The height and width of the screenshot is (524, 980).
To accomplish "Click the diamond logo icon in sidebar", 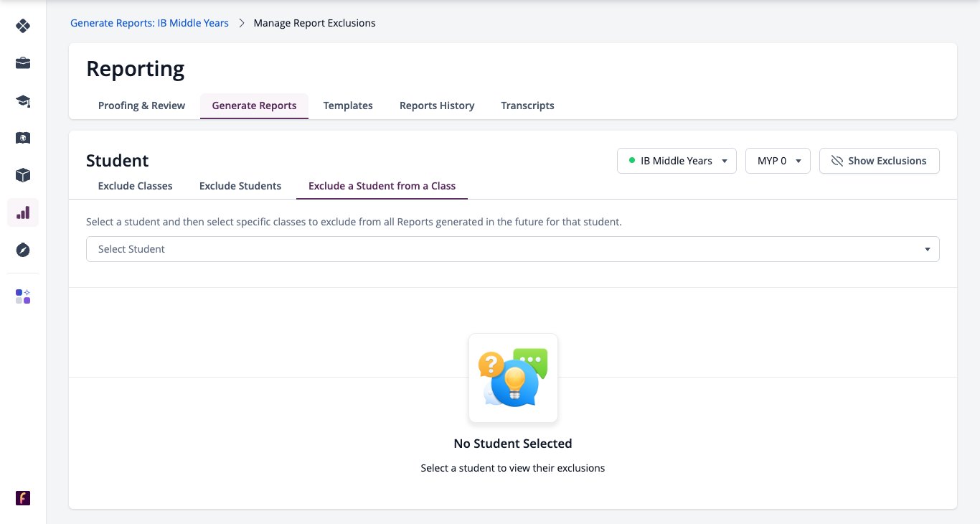I will pyautogui.click(x=23, y=26).
